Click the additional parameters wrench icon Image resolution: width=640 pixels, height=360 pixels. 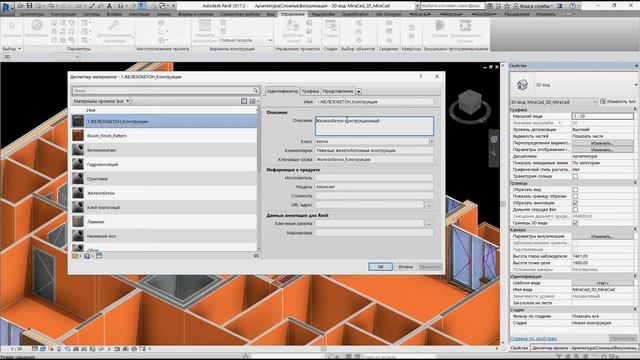click(x=114, y=25)
